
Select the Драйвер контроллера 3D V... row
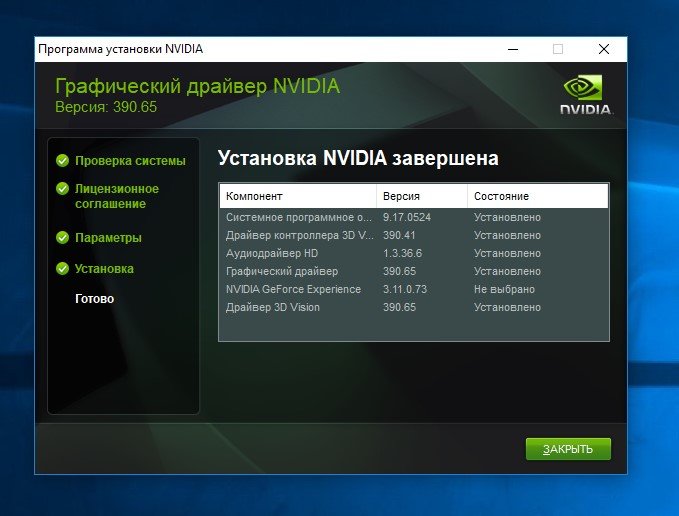(414, 235)
